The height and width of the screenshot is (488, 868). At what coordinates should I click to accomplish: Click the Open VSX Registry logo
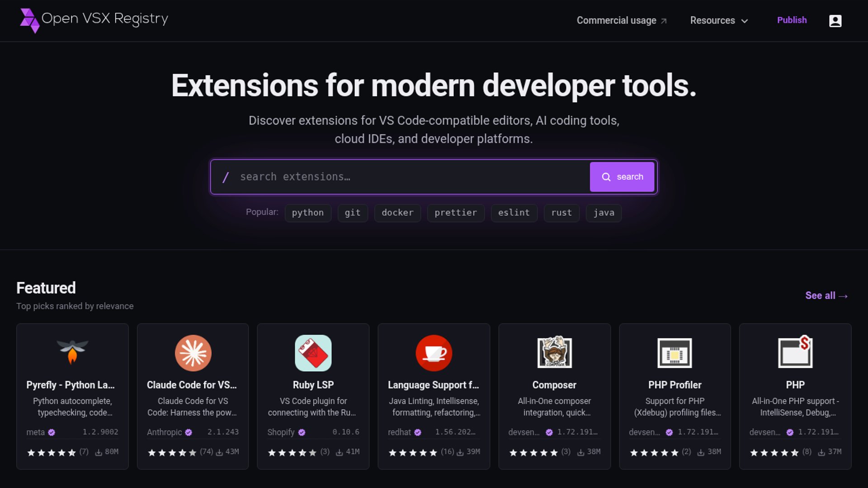[94, 20]
